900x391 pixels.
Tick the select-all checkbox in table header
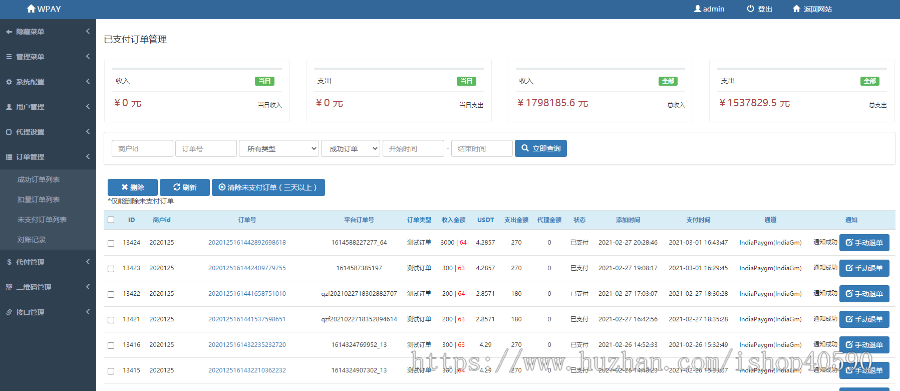pos(111,220)
